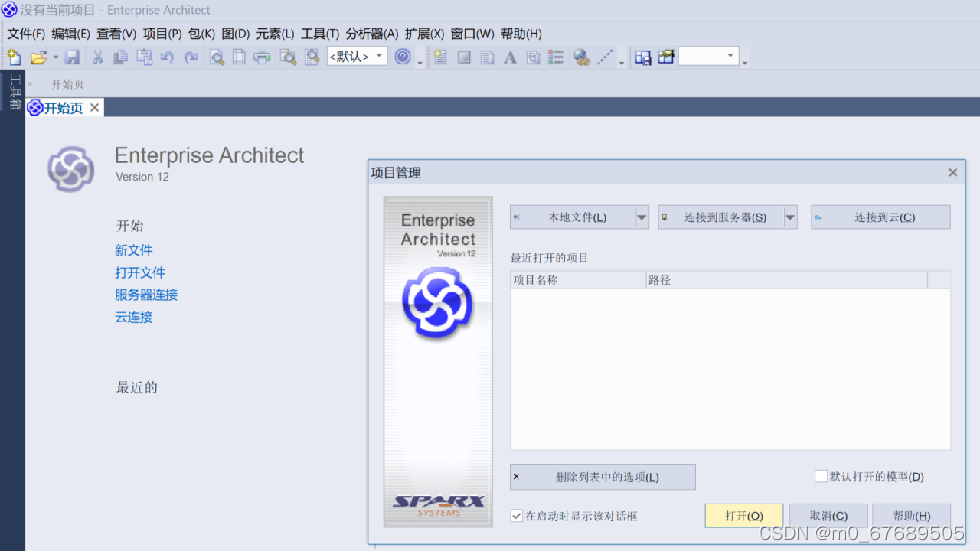This screenshot has width=980, height=552.
Task: Click the 打开文件 link
Action: 140,273
